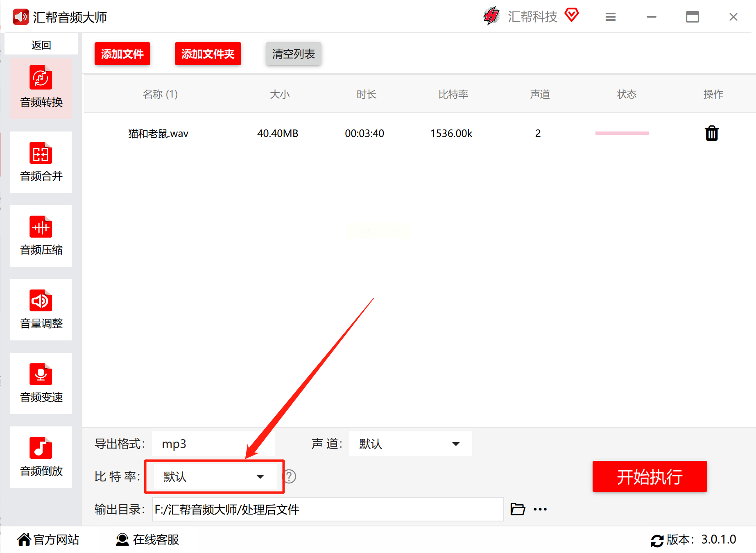Click the version number 3.0.1.0
756x553 pixels.
point(719,539)
